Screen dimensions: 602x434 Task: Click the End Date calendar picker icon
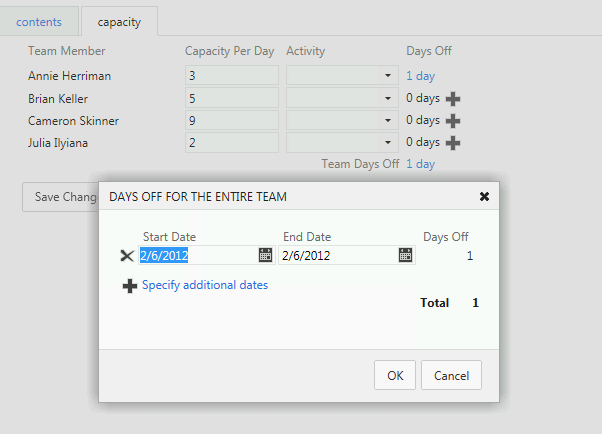(405, 255)
